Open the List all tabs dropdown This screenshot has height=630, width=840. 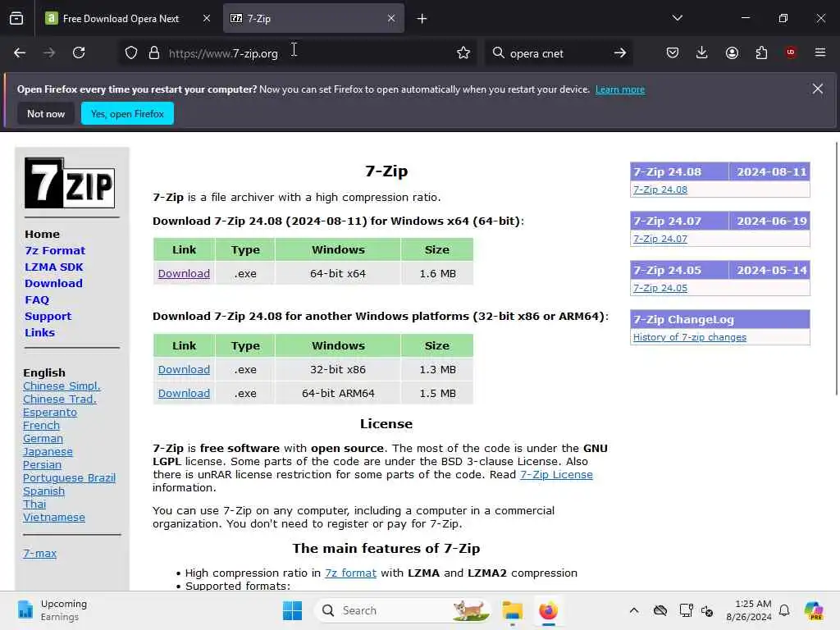[x=677, y=18]
